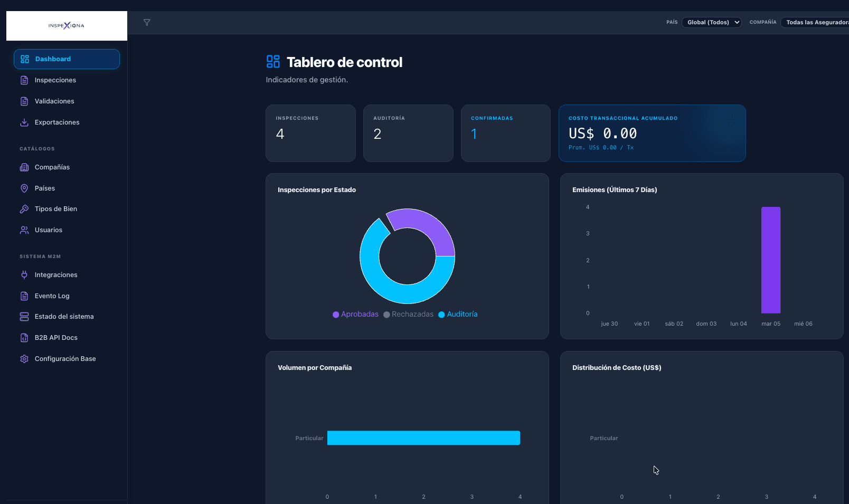Toggle the Auditoría legend entry
Screen dimensions: 849x504
pos(458,314)
